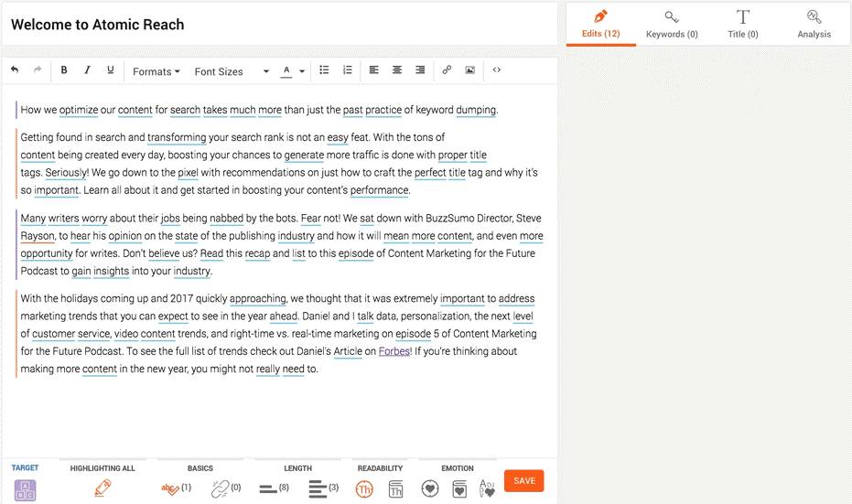Screen dimensions: 852x504
Task: Click the READABILITY section label
Action: (380, 468)
